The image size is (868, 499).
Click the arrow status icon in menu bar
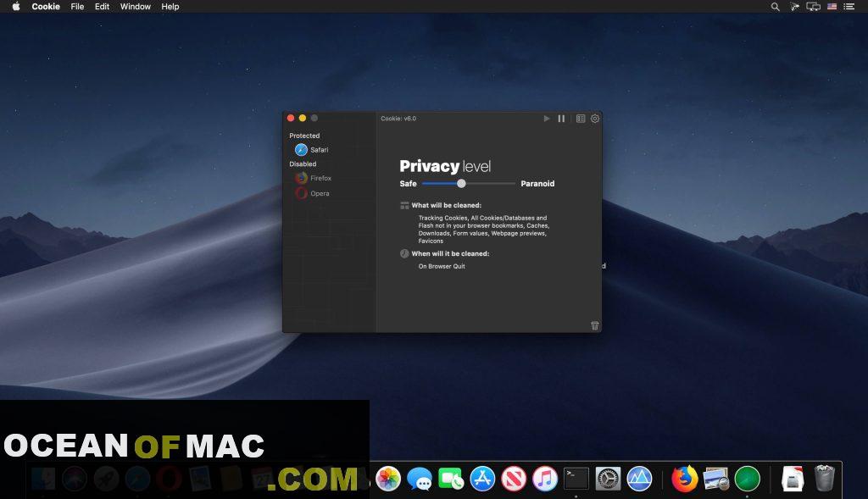[794, 7]
